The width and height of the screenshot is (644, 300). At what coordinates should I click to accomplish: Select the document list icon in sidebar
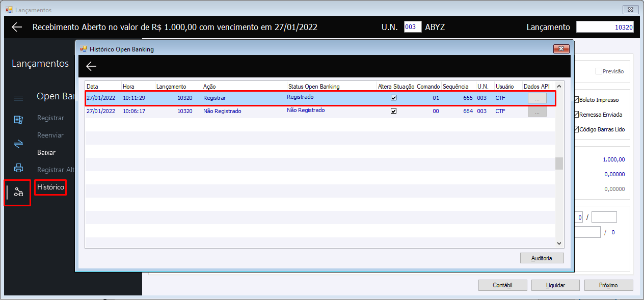[18, 120]
